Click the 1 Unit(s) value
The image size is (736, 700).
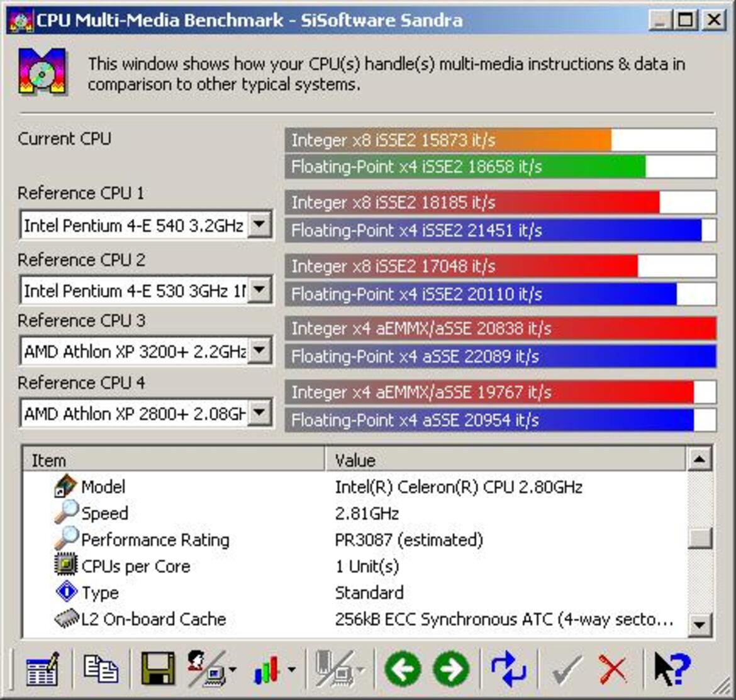point(367,566)
